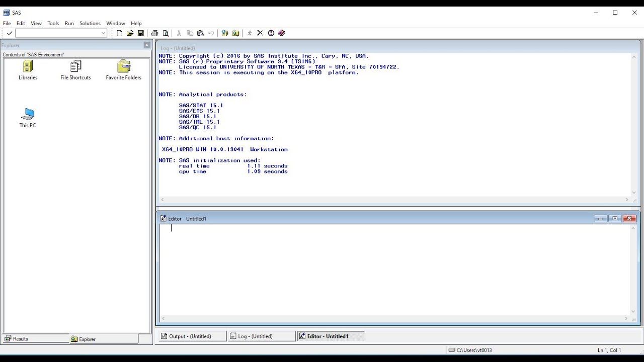
Task: Click inside the command bar input box
Action: [x=58, y=33]
